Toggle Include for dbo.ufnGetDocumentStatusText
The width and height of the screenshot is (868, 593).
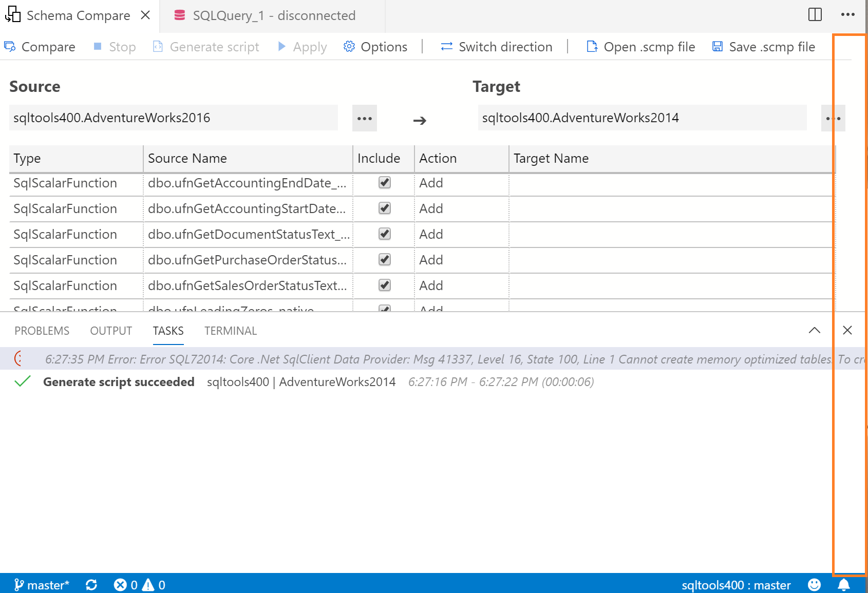coord(384,234)
